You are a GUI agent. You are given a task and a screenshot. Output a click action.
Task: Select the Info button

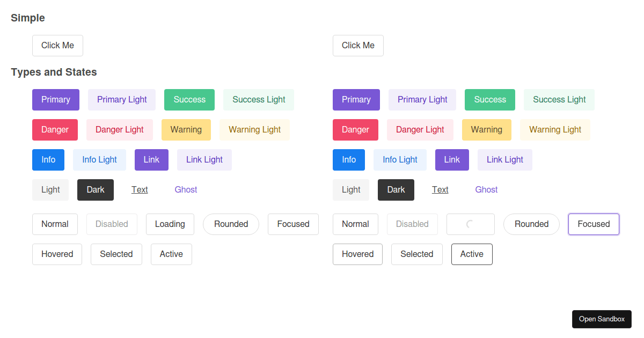48,159
